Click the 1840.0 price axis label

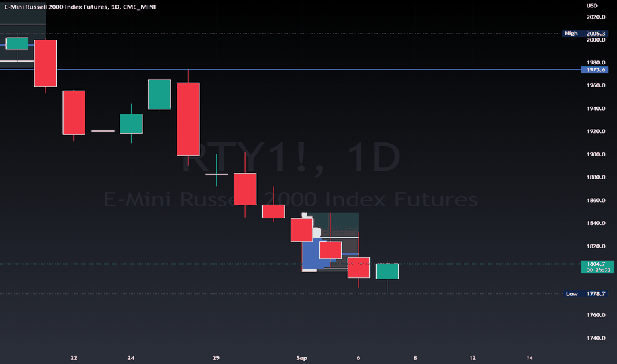(x=596, y=223)
